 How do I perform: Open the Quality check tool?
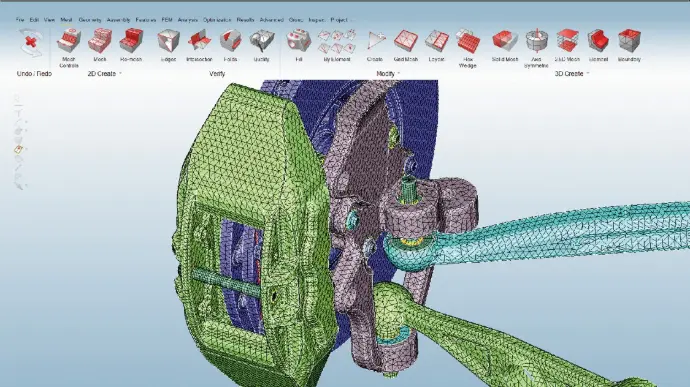tap(261, 41)
